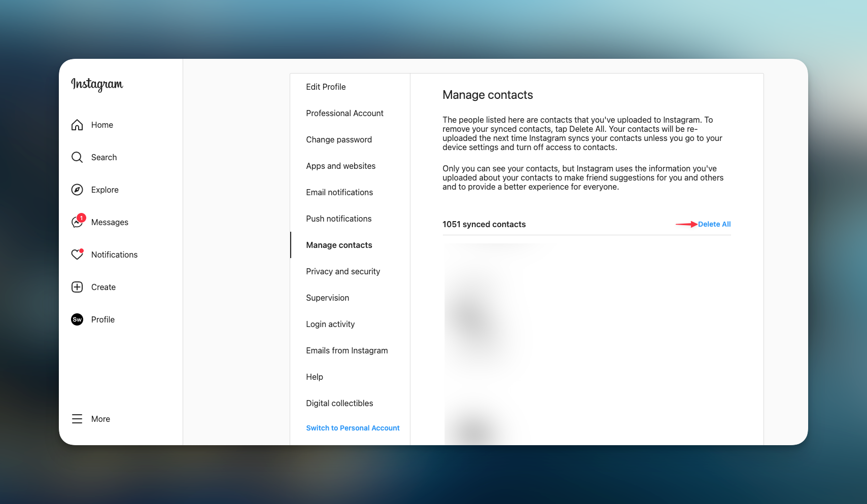Click the Home house icon
Image resolution: width=867 pixels, height=504 pixels.
[77, 125]
